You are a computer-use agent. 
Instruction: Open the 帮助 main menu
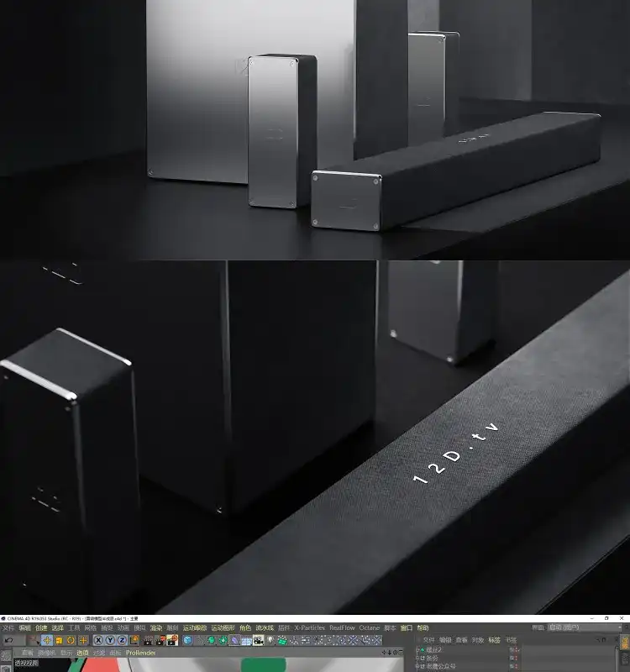pyautogui.click(x=423, y=627)
